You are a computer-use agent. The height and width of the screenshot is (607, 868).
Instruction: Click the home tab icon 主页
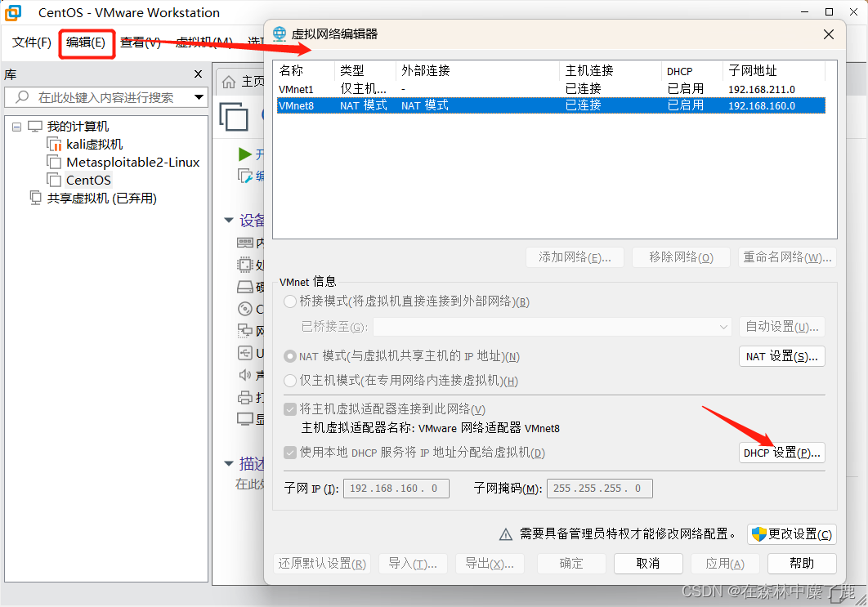229,82
